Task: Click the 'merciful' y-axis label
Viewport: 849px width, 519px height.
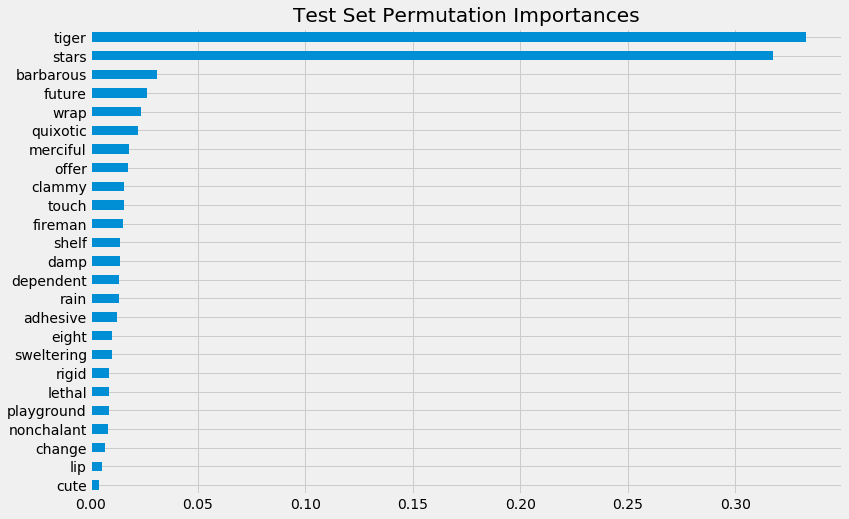Action: point(58,149)
